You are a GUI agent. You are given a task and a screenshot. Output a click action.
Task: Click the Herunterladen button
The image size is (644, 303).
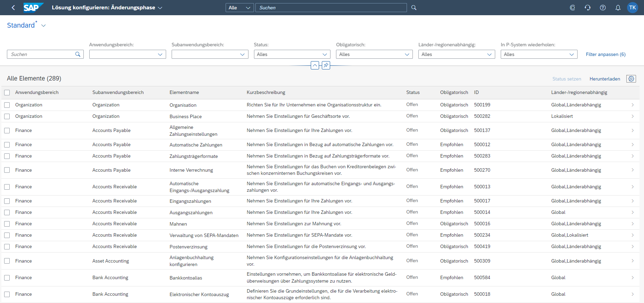coord(605,79)
